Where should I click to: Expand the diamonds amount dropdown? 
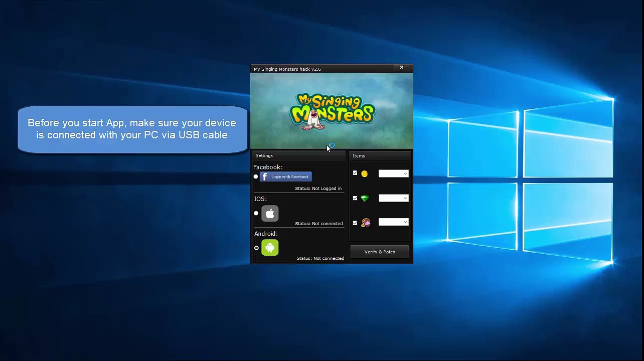click(x=394, y=198)
